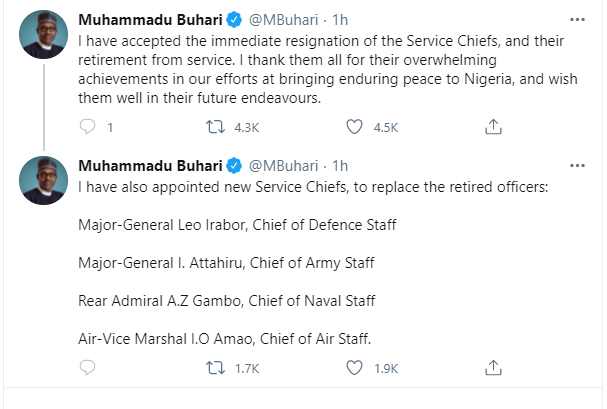Image resolution: width=607 pixels, height=409 pixels.
Task: Open more options on the second tweet
Action: [x=577, y=164]
